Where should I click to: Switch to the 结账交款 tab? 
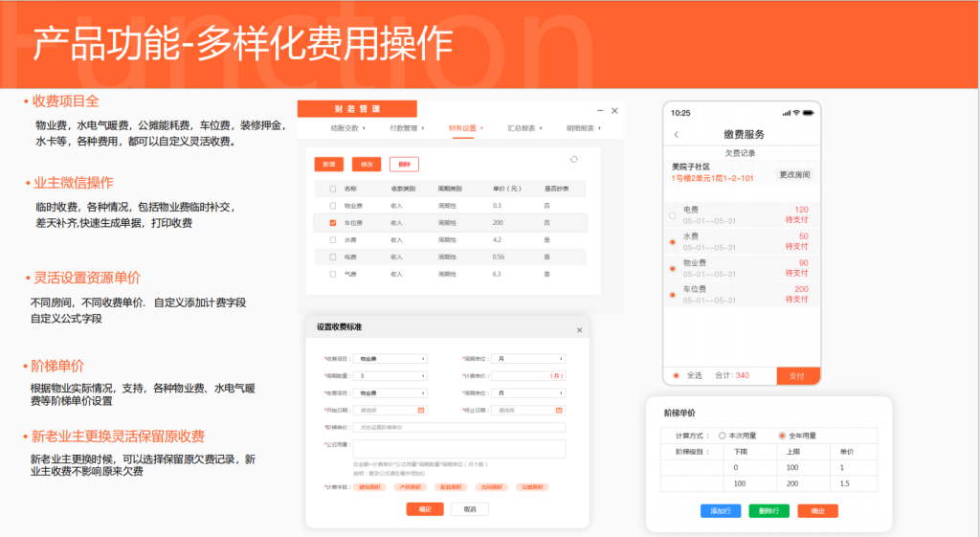click(x=345, y=128)
